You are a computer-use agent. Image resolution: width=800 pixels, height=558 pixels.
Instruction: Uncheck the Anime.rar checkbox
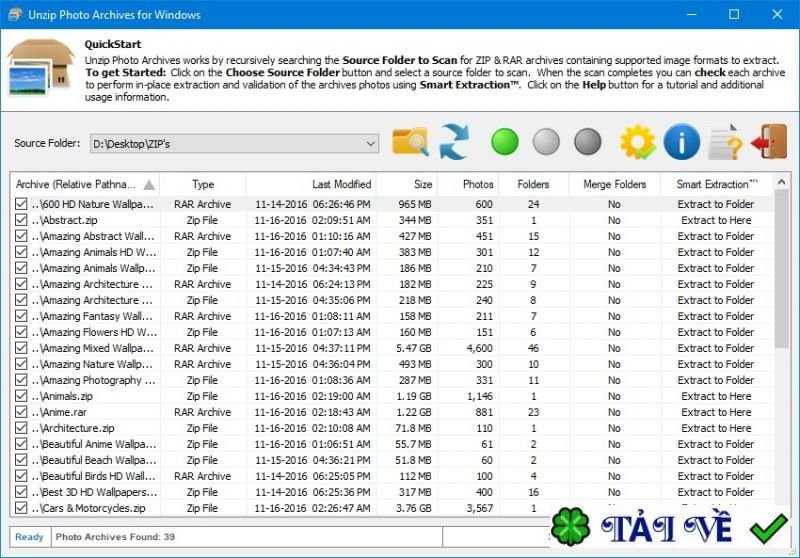click(x=21, y=412)
